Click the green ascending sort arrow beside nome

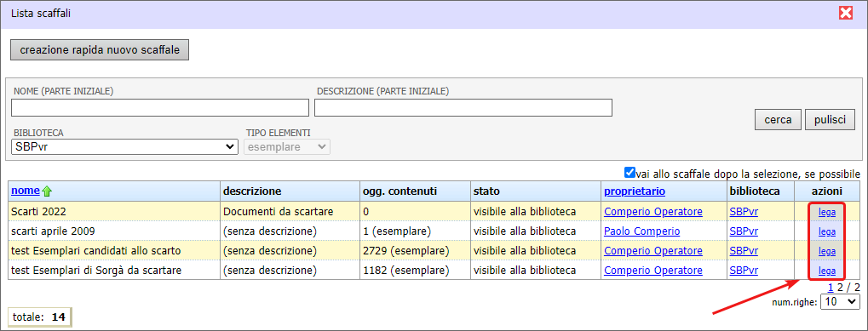(x=47, y=191)
